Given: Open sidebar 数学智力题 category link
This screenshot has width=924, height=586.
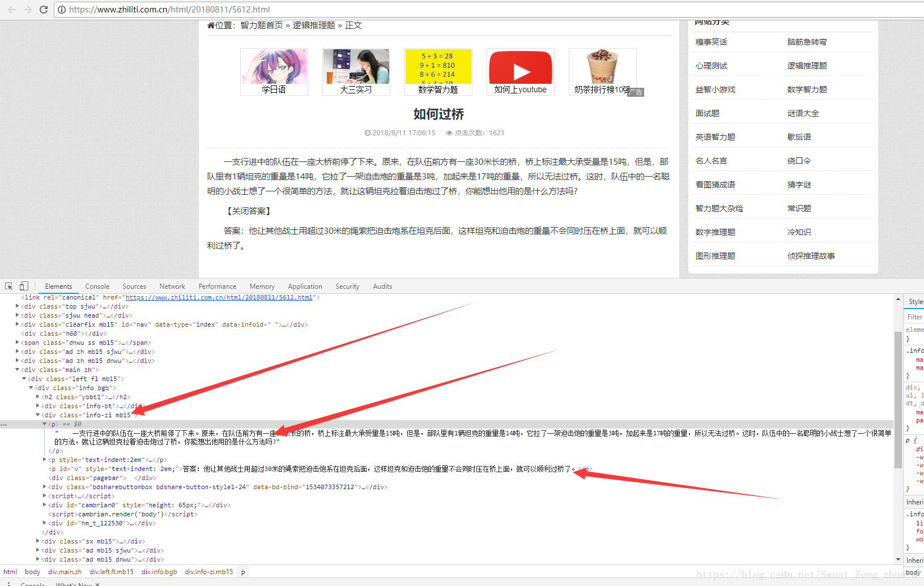Looking at the screenshot, I should 807,89.
